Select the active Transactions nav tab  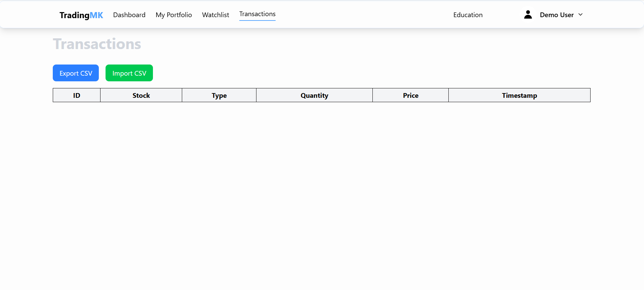pyautogui.click(x=257, y=14)
